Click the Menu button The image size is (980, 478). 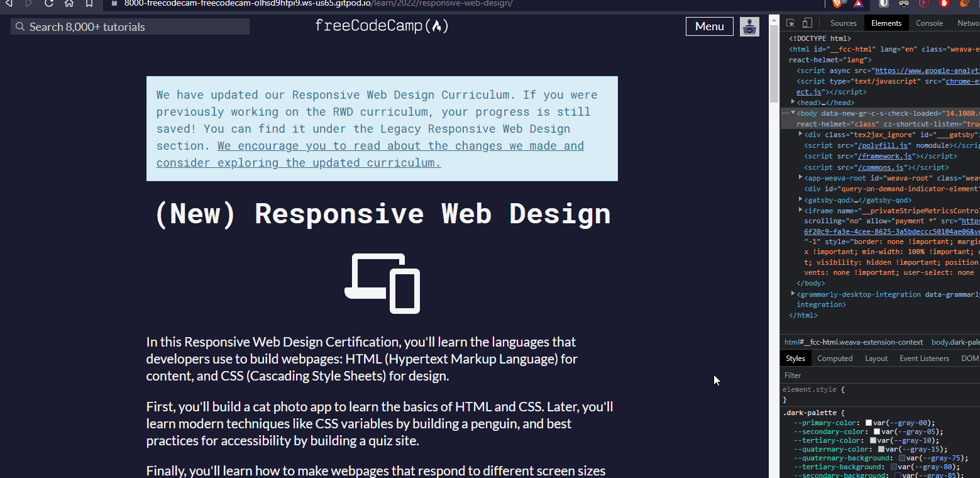coord(709,26)
